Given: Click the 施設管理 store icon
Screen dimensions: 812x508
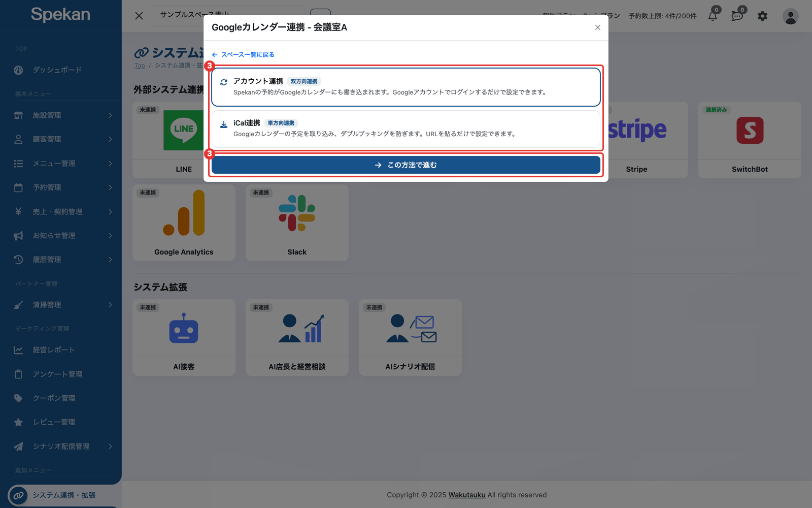Looking at the screenshot, I should click(18, 115).
